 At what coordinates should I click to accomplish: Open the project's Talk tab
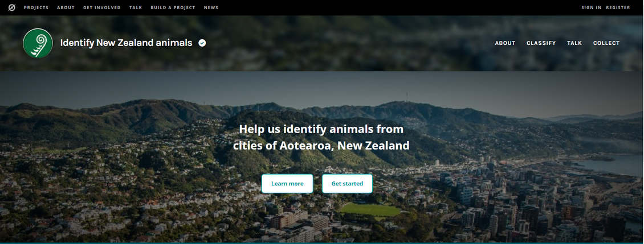(574, 43)
